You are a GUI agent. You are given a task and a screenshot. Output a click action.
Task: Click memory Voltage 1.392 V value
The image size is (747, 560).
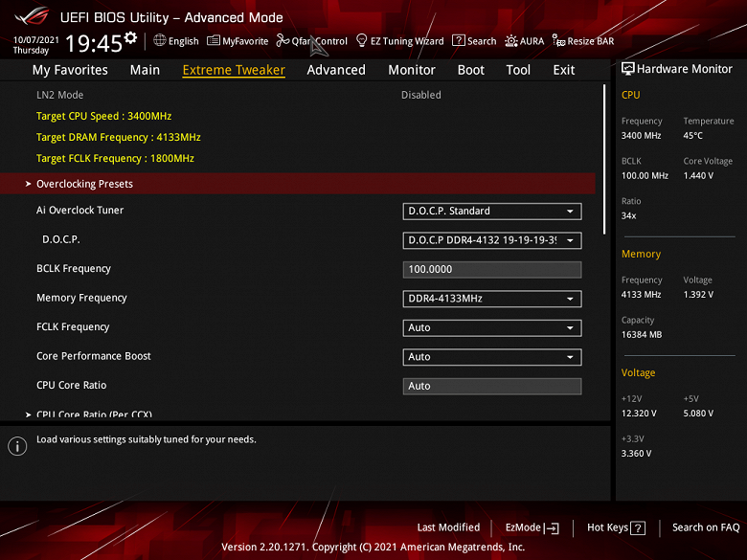tap(698, 295)
